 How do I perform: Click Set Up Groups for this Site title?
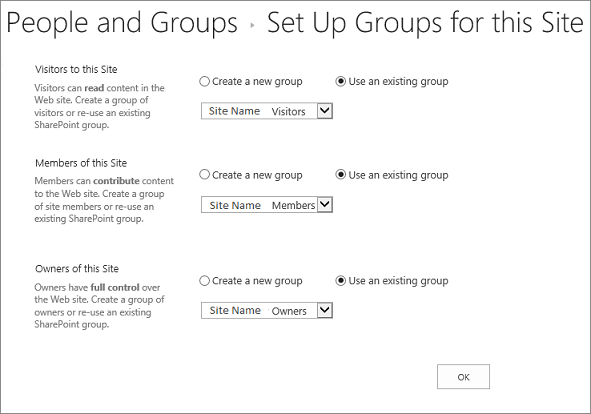[x=425, y=23]
